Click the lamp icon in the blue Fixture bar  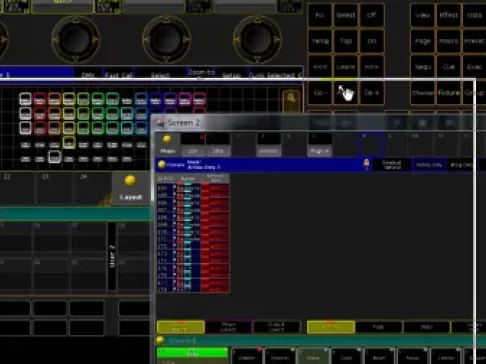click(x=366, y=164)
